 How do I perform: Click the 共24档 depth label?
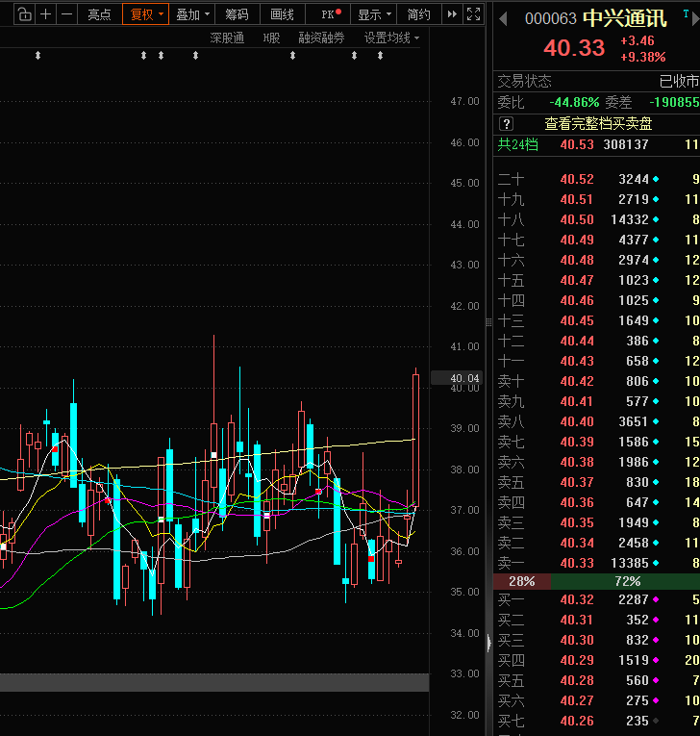pyautogui.click(x=518, y=144)
